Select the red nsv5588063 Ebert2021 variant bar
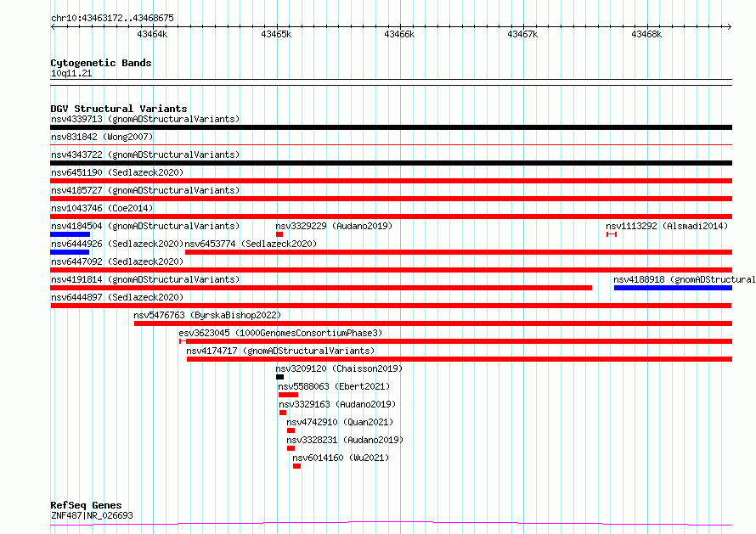Image resolution: width=756 pixels, height=534 pixels. coord(288,395)
